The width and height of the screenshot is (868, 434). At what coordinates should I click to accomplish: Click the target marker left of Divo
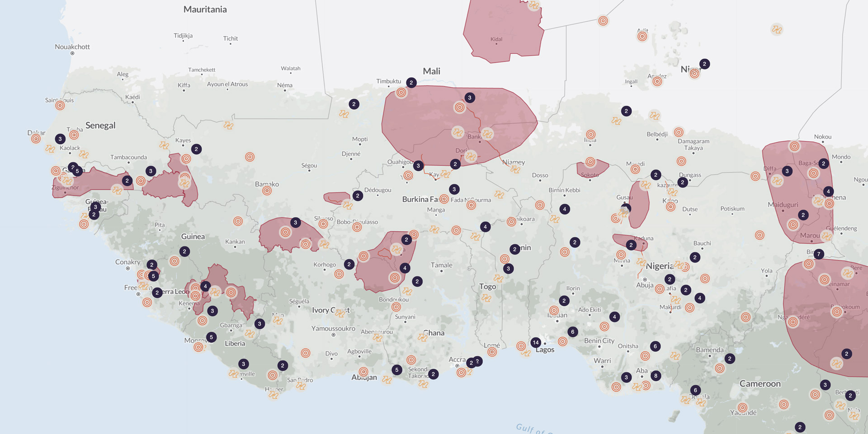click(x=306, y=353)
